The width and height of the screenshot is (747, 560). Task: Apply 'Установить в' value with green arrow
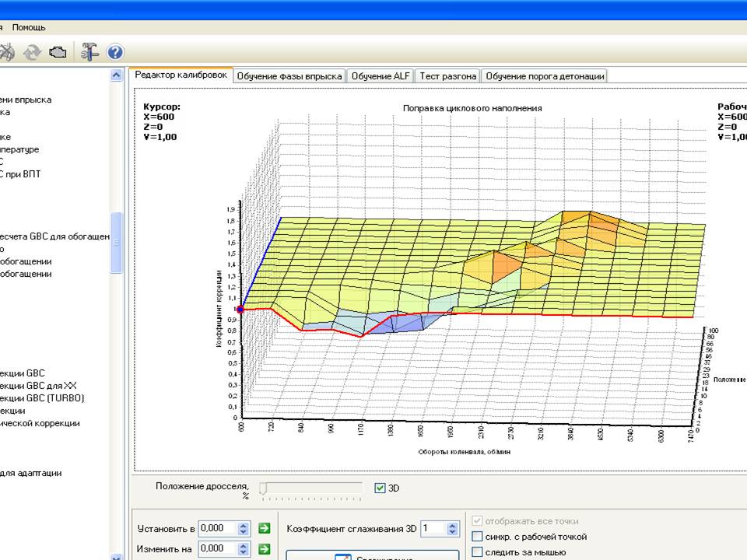(264, 528)
